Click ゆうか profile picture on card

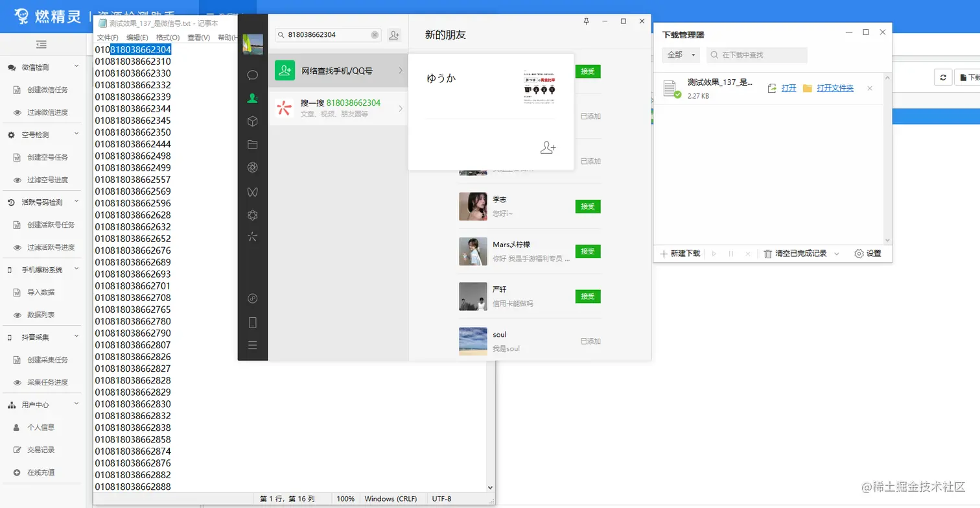pos(539,86)
